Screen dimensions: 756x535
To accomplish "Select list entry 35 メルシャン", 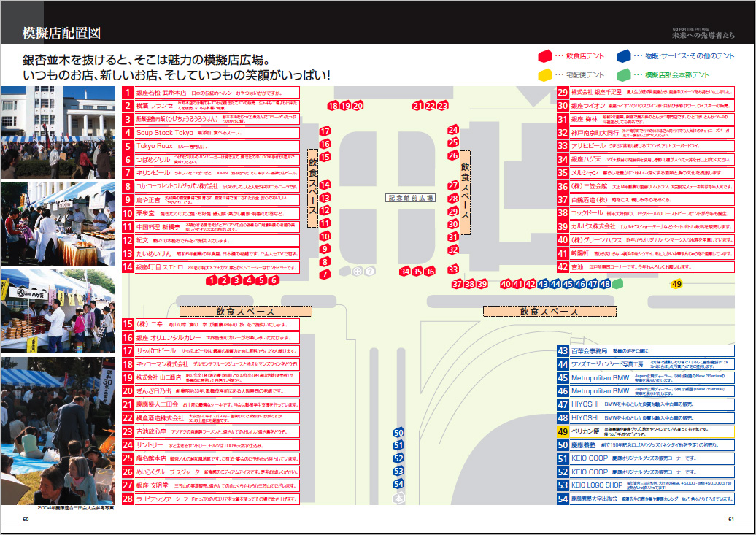I will click(646, 173).
